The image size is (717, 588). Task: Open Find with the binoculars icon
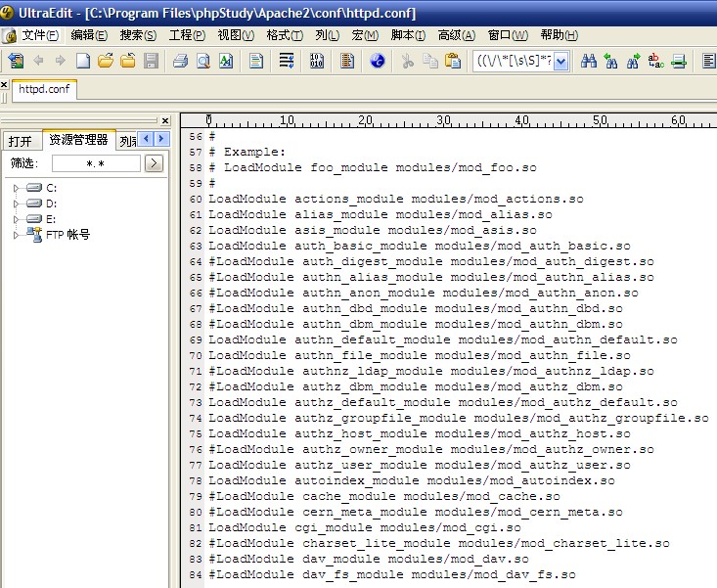(589, 61)
